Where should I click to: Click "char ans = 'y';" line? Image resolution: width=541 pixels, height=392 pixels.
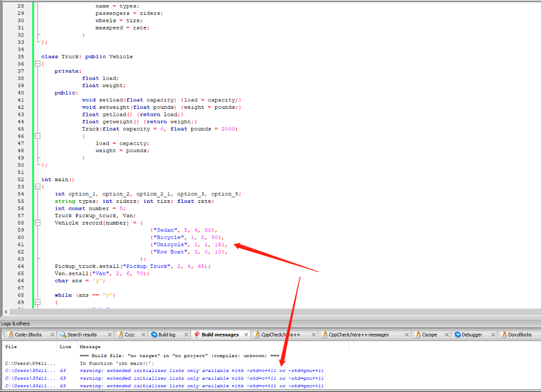tap(80, 281)
